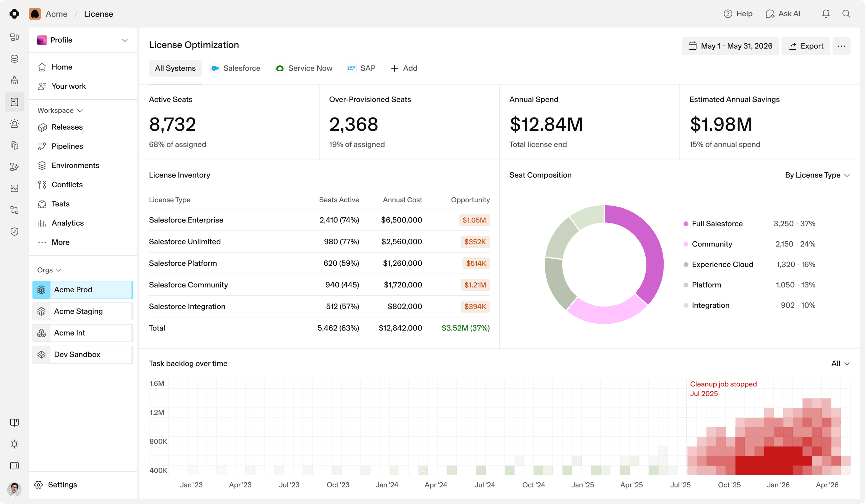Click the License breadcrumb text
The image size is (865, 504).
(x=99, y=14)
